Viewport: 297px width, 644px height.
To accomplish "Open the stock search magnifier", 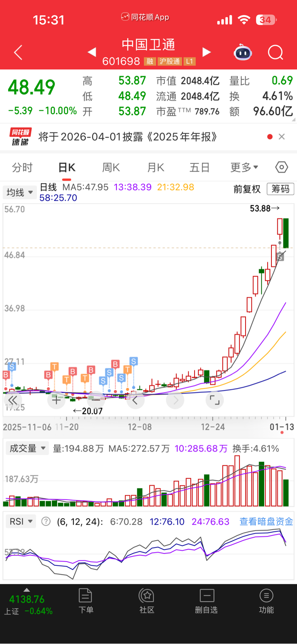I will 276,52.
